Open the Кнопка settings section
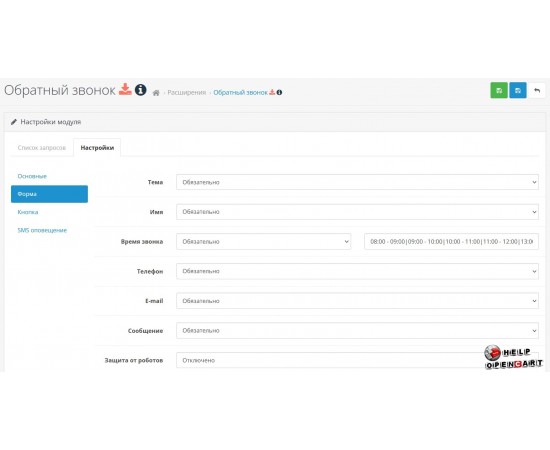 28,212
